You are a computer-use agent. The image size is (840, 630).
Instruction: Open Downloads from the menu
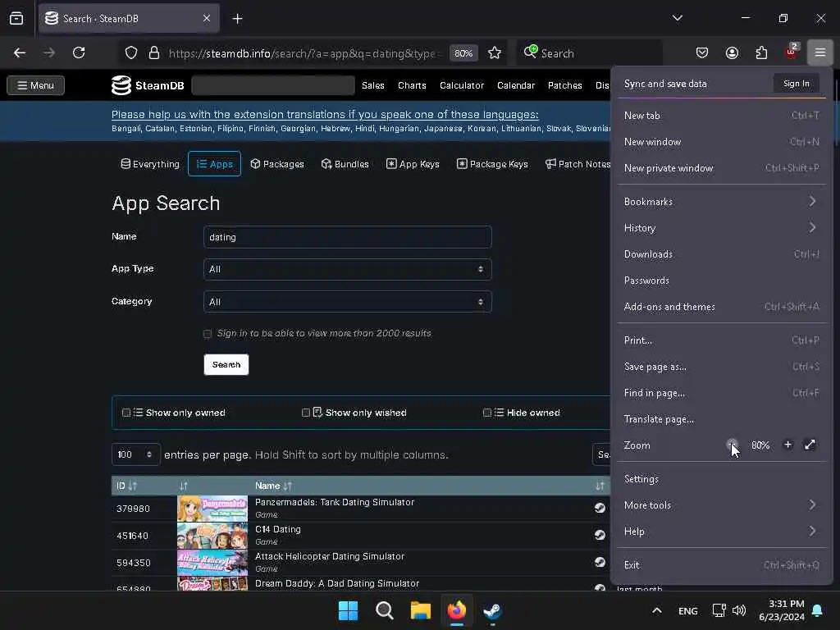tap(721, 254)
